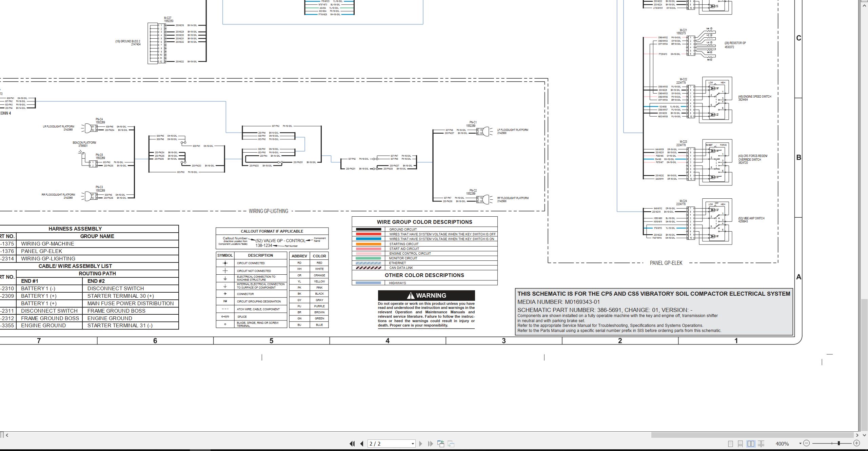Click the horizontal scrollbar left arrow
The image size is (868, 451).
7,435
